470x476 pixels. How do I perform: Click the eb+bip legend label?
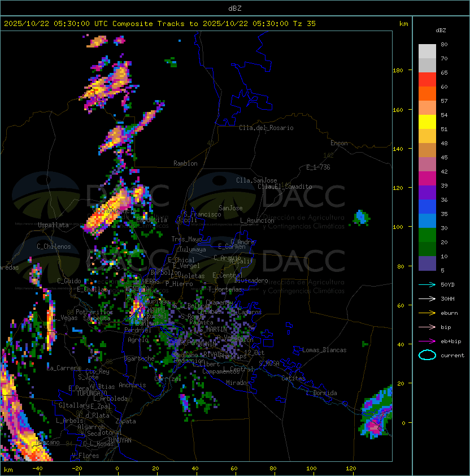point(451,341)
